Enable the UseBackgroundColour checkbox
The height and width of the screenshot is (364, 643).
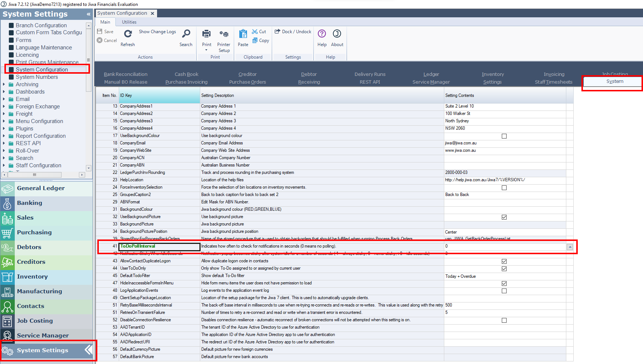(x=504, y=136)
